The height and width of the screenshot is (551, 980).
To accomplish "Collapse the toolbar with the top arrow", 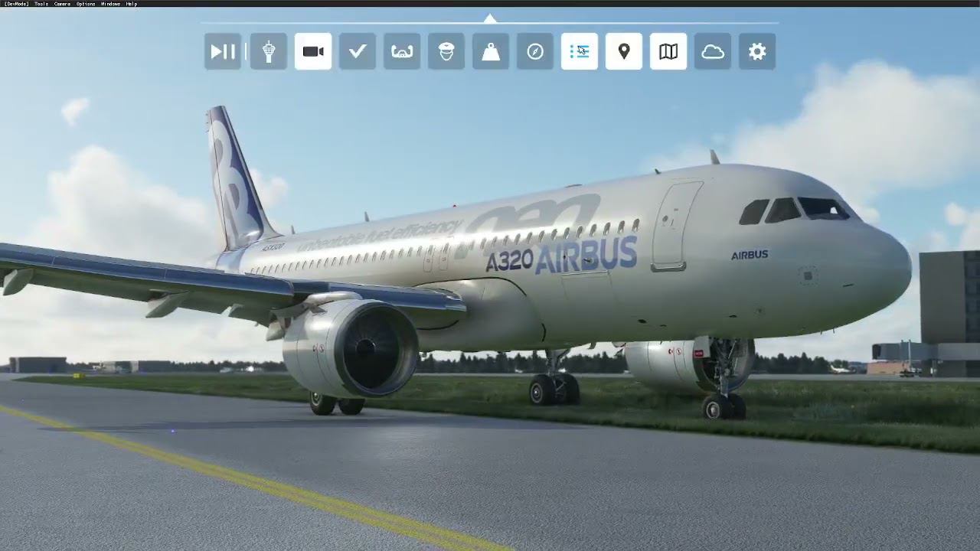I will pyautogui.click(x=490, y=18).
